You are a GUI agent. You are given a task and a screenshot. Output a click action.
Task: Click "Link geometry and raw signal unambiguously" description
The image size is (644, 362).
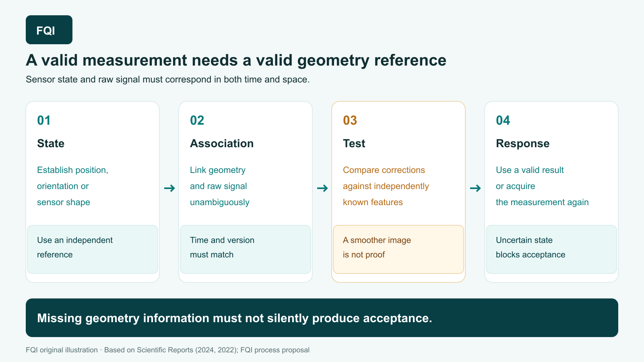click(220, 186)
